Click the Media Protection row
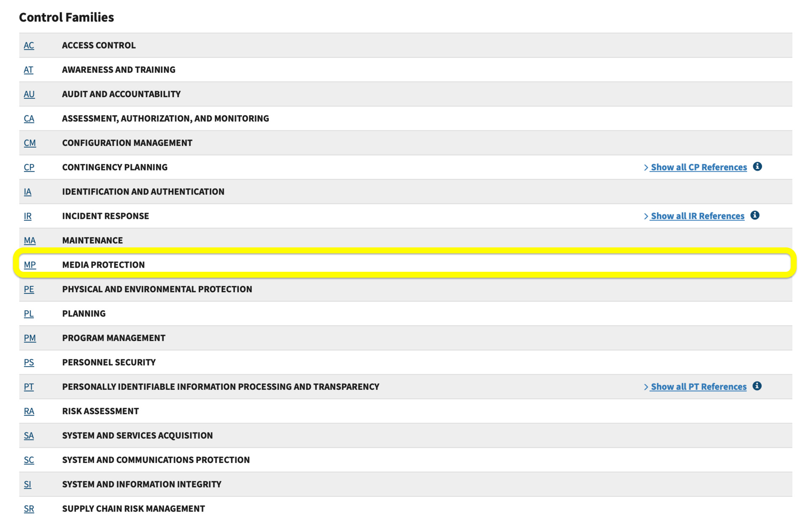Image resolution: width=812 pixels, height=531 pixels. pyautogui.click(x=103, y=265)
